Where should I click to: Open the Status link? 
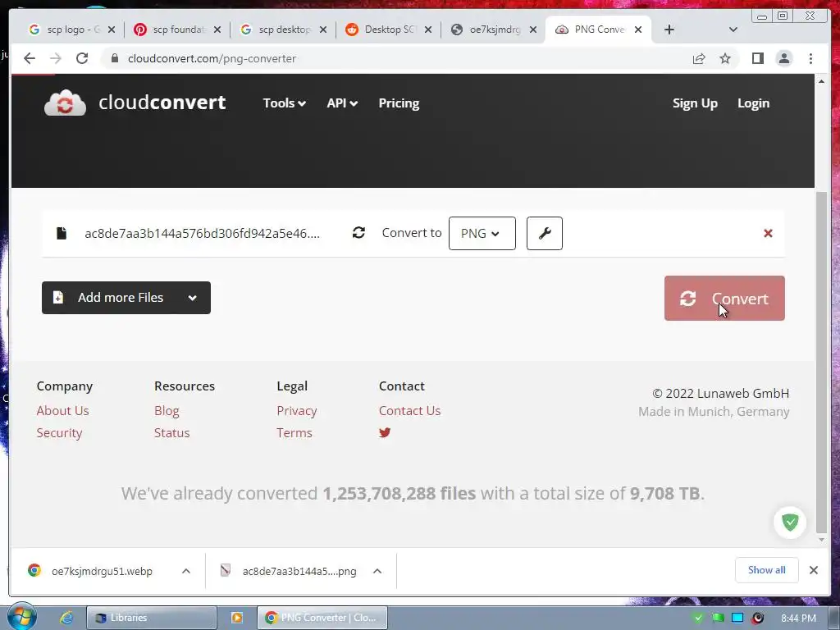click(x=172, y=432)
